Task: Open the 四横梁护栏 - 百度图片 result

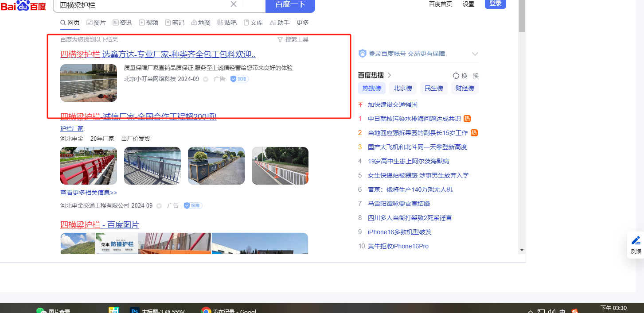Action: pos(100,224)
